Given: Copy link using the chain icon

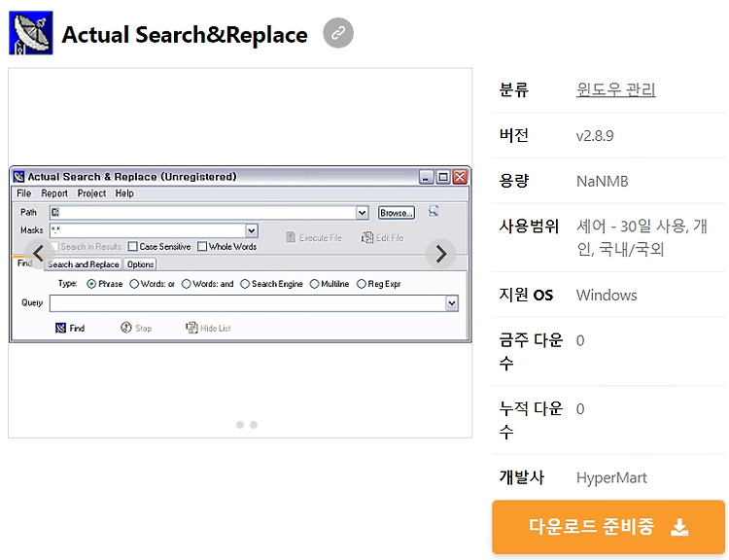Looking at the screenshot, I should tap(338, 33).
